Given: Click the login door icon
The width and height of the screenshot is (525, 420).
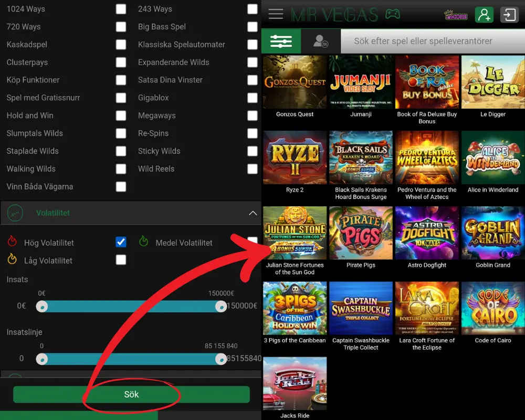Looking at the screenshot, I should point(509,15).
